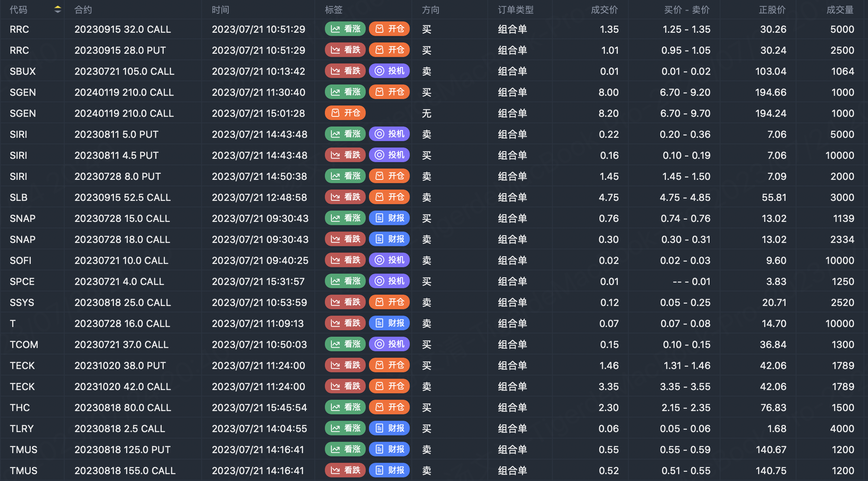868x481 pixels.
Task: Click 看涨 tag on THC 80.0 CALL row
Action: [346, 407]
